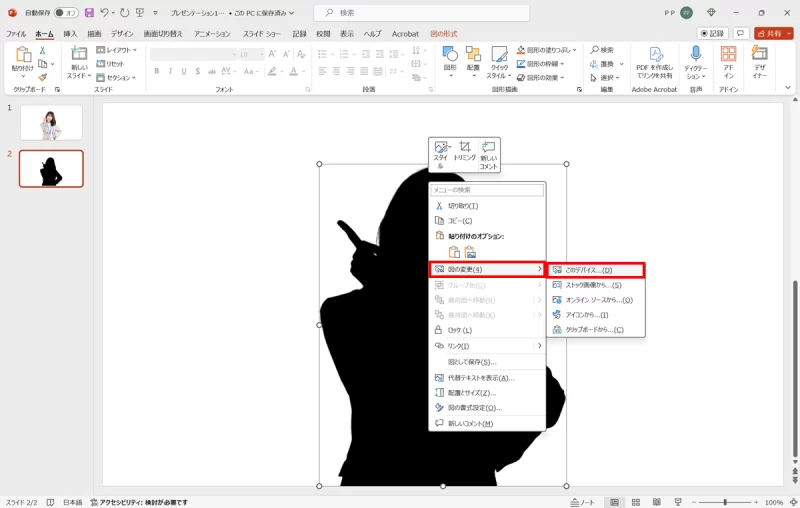This screenshot has width=800, height=508.
Task: Choose Save as Picture (図として保存) menu item
Action: click(472, 362)
